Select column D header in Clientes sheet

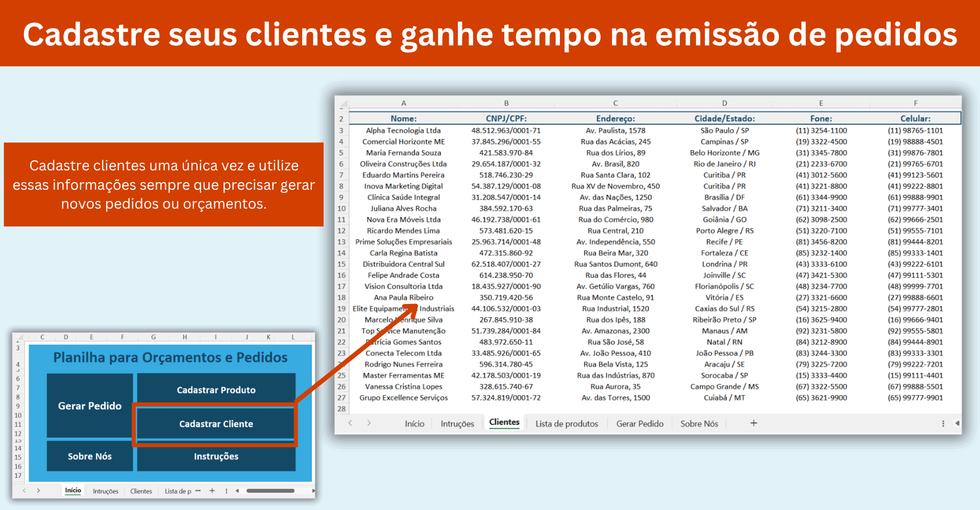724,103
